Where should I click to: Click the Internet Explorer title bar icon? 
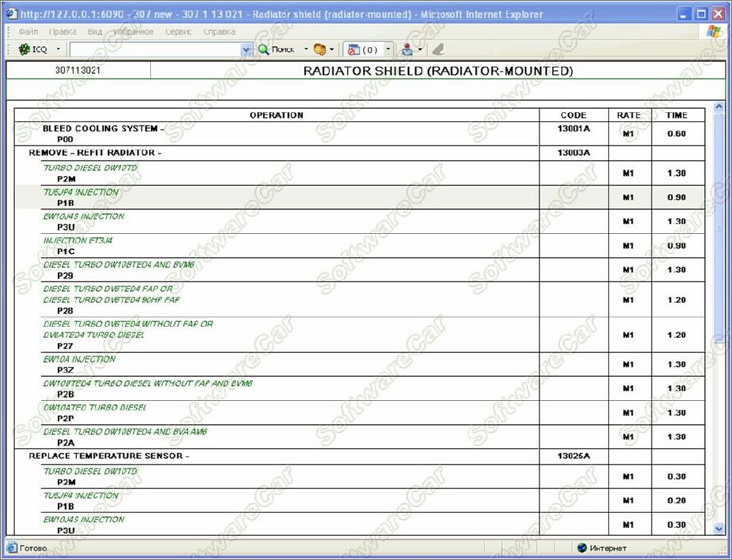point(12,14)
